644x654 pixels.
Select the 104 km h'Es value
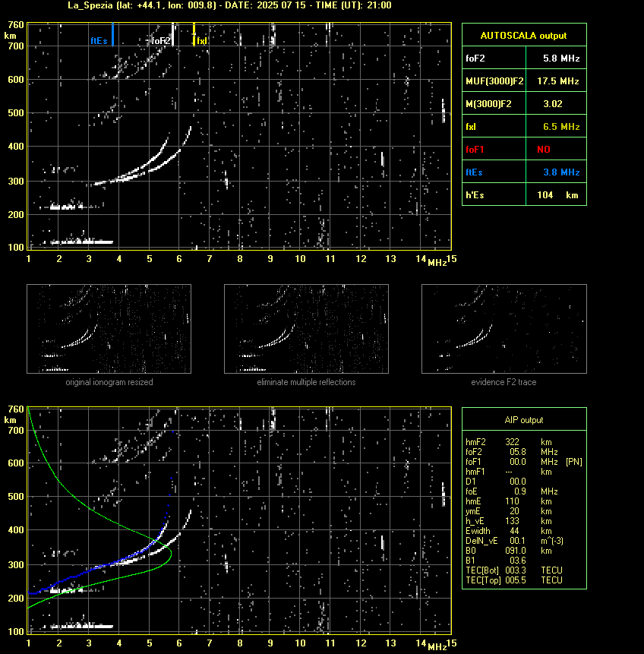click(557, 195)
